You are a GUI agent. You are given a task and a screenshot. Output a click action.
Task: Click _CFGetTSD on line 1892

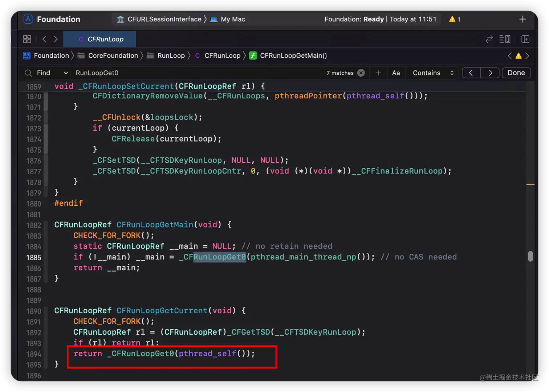click(249, 332)
